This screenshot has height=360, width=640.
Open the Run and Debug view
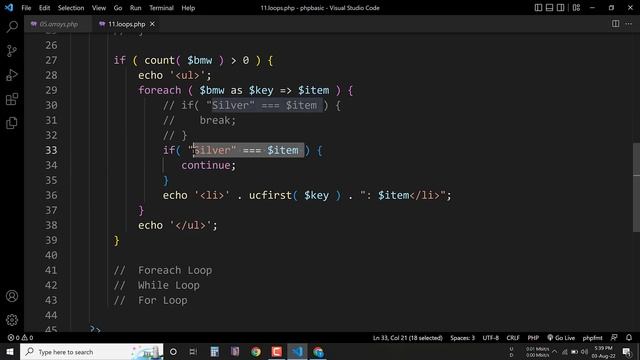point(12,75)
